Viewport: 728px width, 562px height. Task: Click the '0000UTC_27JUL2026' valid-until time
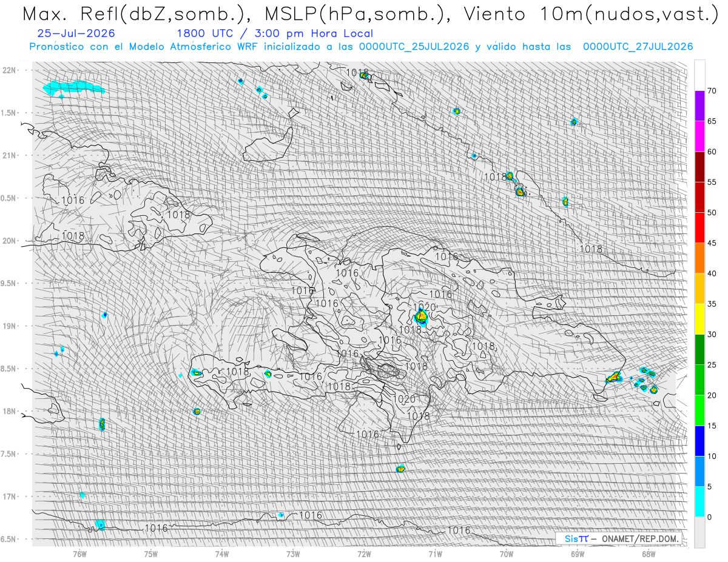click(x=638, y=47)
